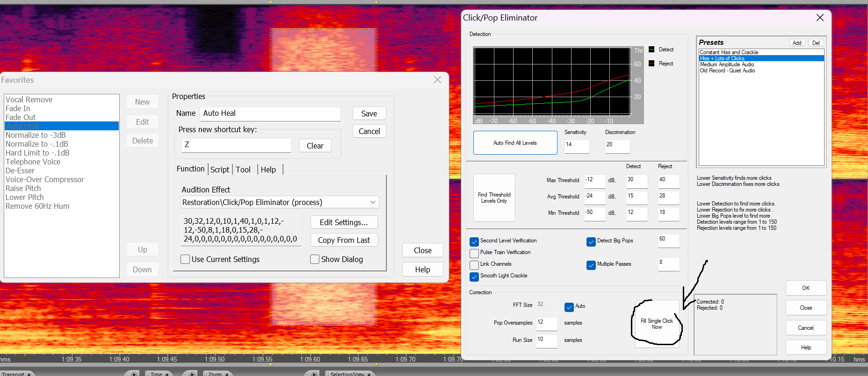Select the Tool tab
Image resolution: width=868 pixels, height=376 pixels.
click(243, 170)
